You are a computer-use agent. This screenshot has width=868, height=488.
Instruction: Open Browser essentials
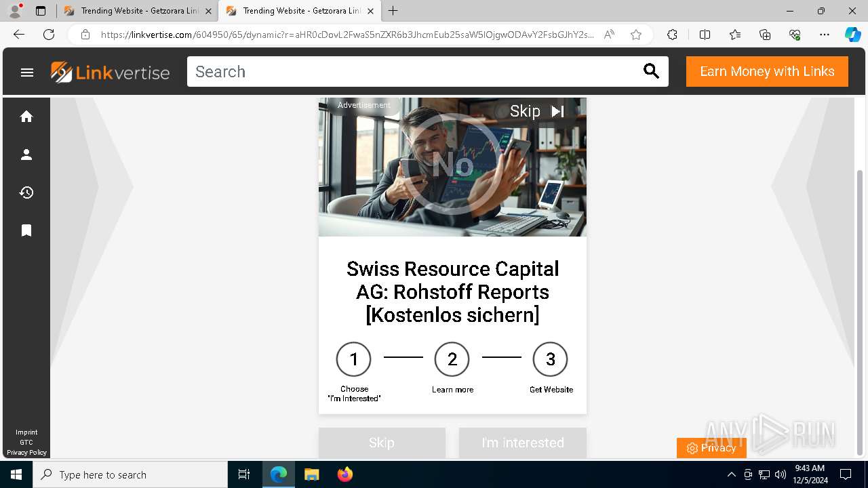795,35
